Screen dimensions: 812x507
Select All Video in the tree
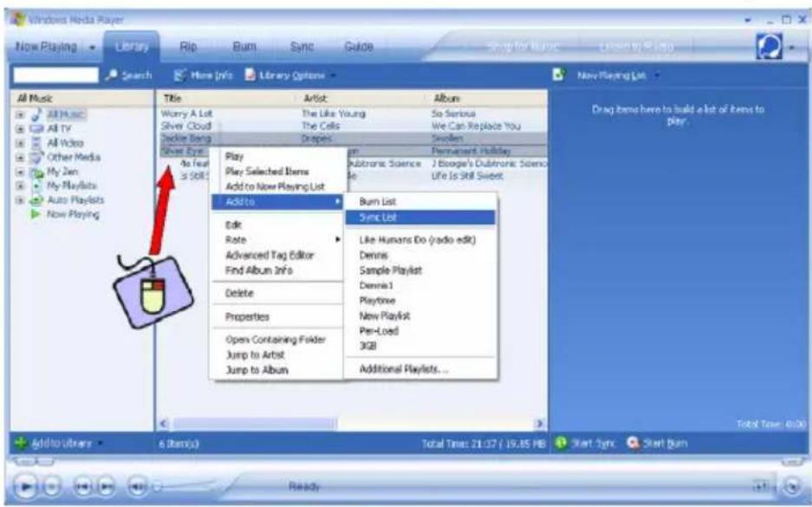pos(65,142)
